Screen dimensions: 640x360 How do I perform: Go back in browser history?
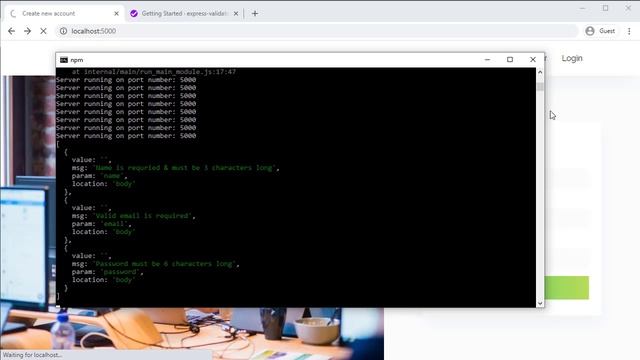coord(11,31)
